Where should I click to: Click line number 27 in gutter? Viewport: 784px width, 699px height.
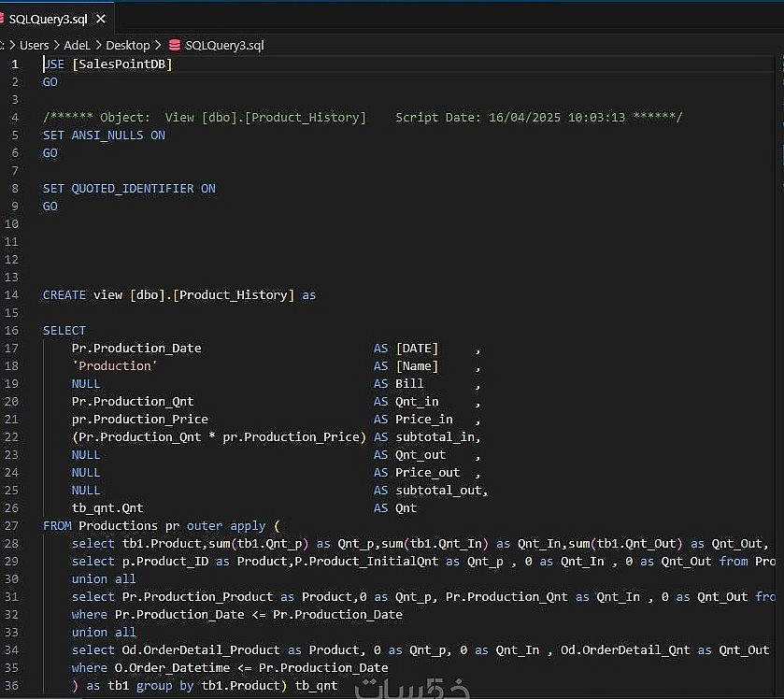point(11,526)
